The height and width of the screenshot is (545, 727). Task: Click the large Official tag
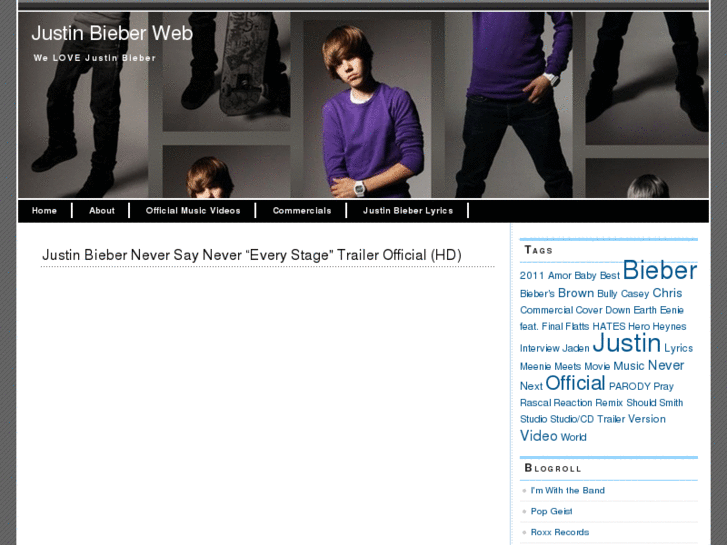tap(575, 383)
